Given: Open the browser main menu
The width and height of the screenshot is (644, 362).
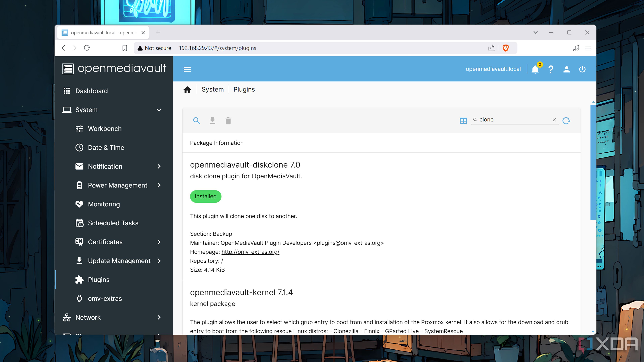Looking at the screenshot, I should click(588, 48).
